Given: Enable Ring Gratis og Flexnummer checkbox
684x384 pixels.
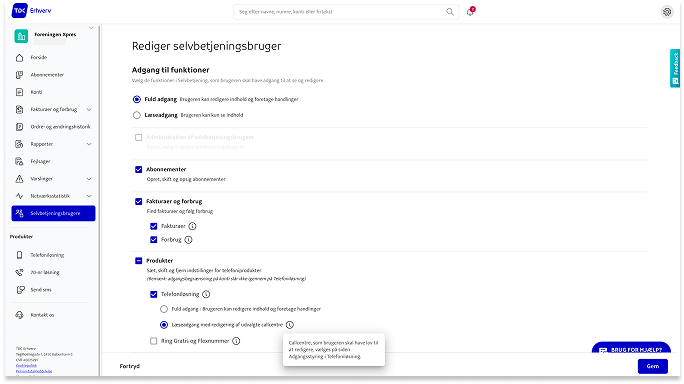Looking at the screenshot, I should pyautogui.click(x=154, y=341).
